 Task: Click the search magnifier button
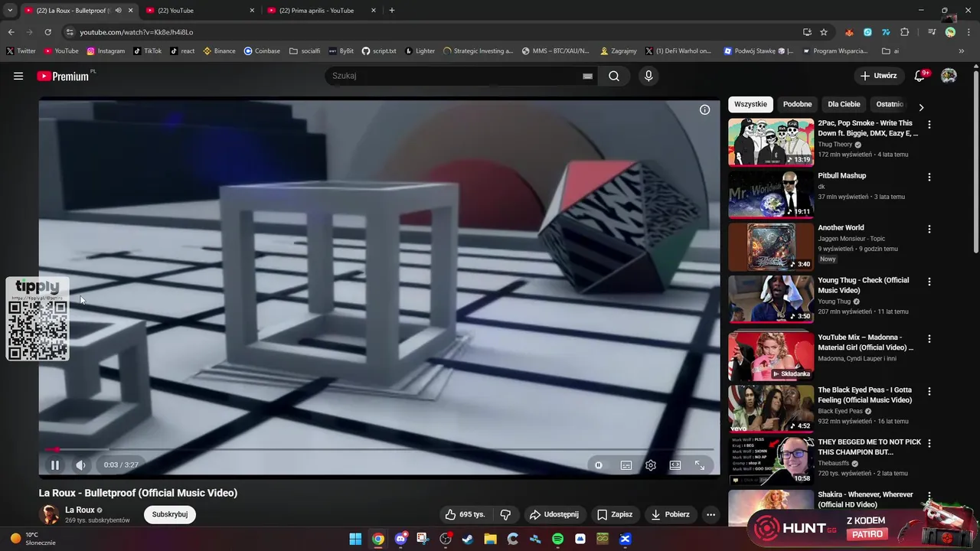pos(614,76)
